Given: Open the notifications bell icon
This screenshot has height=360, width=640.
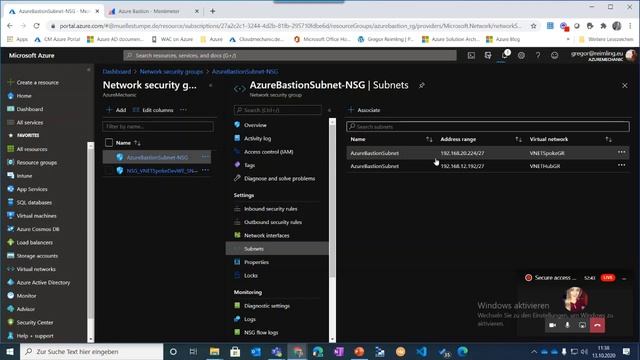Looking at the screenshot, I should pos(504,55).
